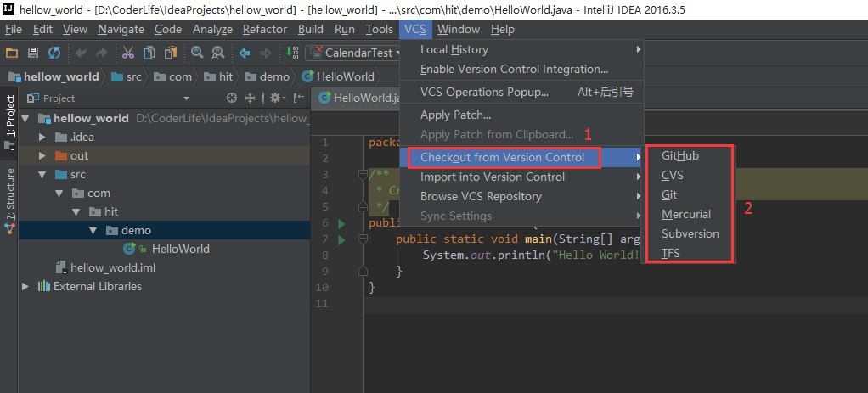Open the Run menu
This screenshot has width=868, height=393.
(345, 30)
